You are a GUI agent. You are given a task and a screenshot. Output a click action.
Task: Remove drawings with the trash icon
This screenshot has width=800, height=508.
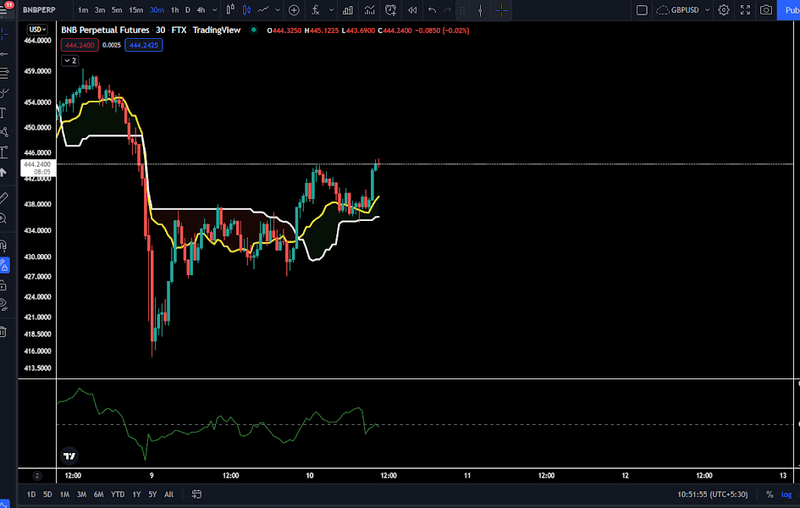[x=5, y=332]
